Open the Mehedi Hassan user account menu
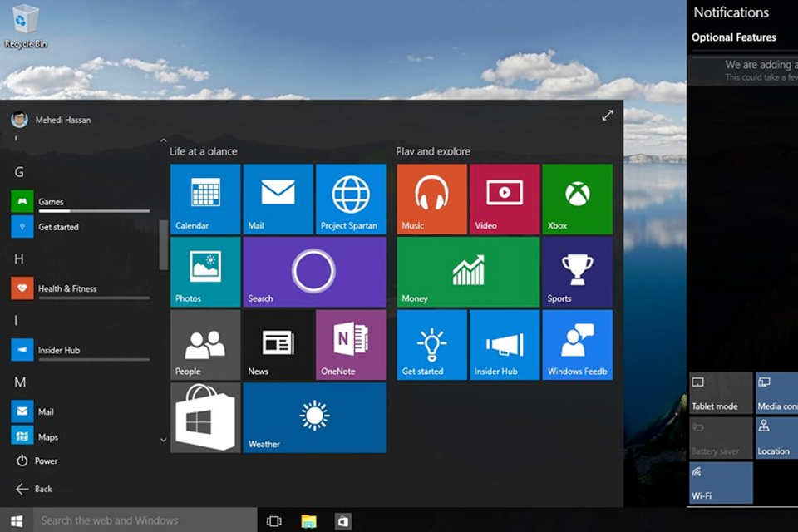 pos(51,120)
